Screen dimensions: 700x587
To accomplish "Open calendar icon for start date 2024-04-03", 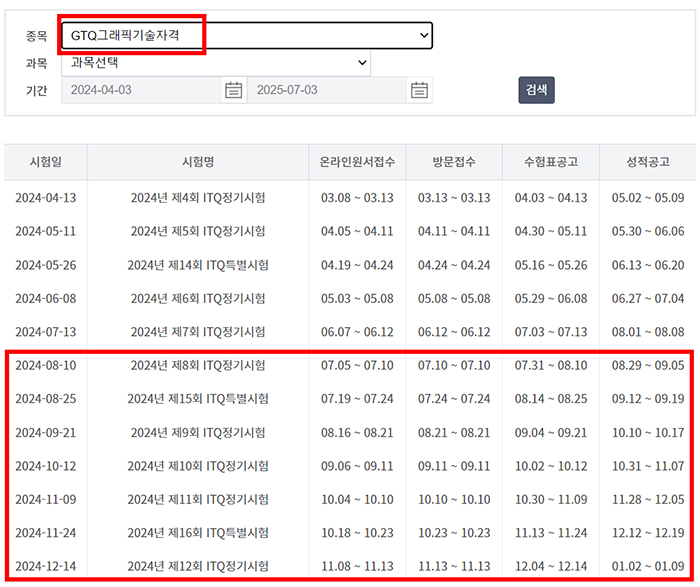I will pos(233,90).
